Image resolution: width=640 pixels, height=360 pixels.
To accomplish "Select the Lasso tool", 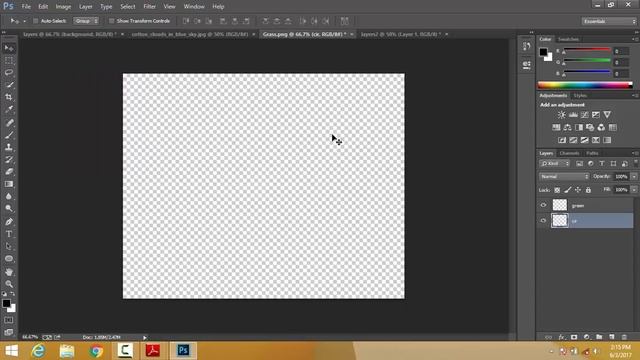I will [9, 73].
